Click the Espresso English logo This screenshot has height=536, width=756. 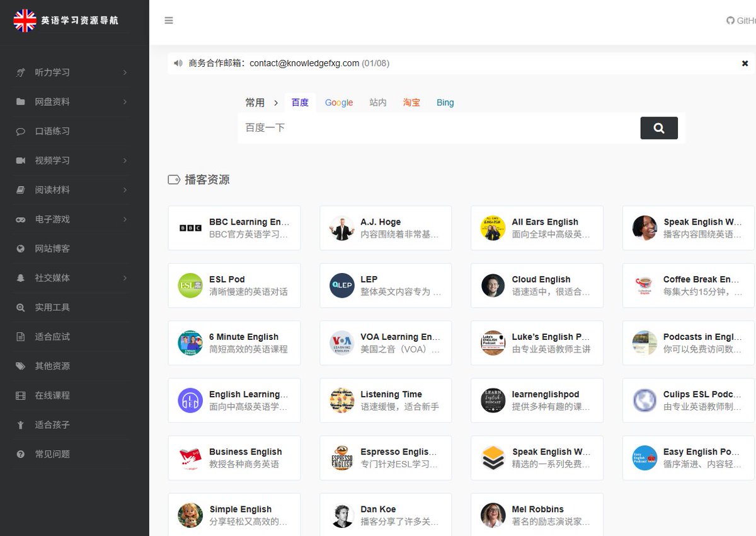342,458
